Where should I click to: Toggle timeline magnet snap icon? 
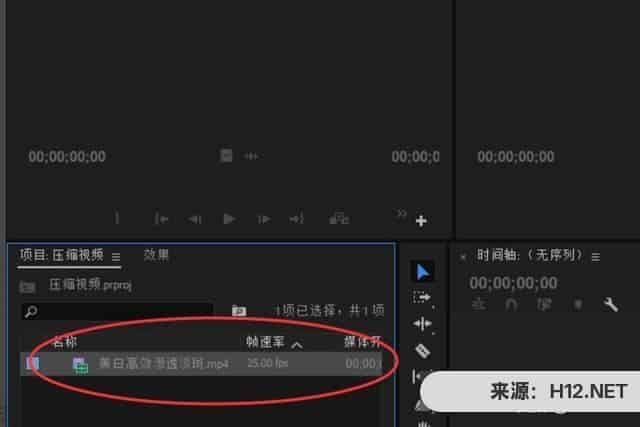(511, 305)
